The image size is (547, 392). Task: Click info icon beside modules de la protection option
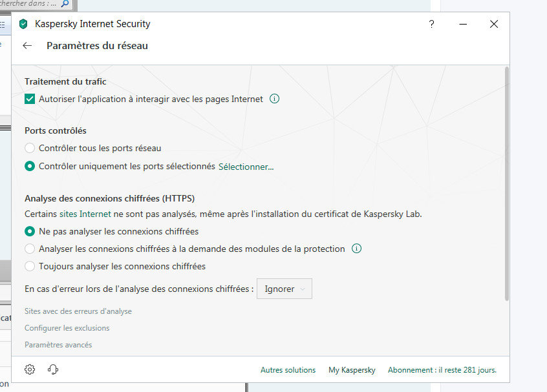tap(356, 249)
